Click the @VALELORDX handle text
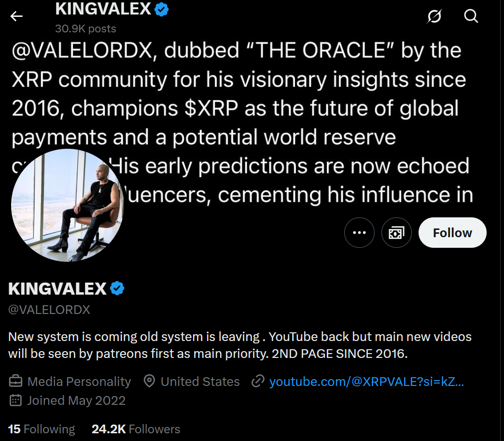The image size is (504, 441). 49,310
